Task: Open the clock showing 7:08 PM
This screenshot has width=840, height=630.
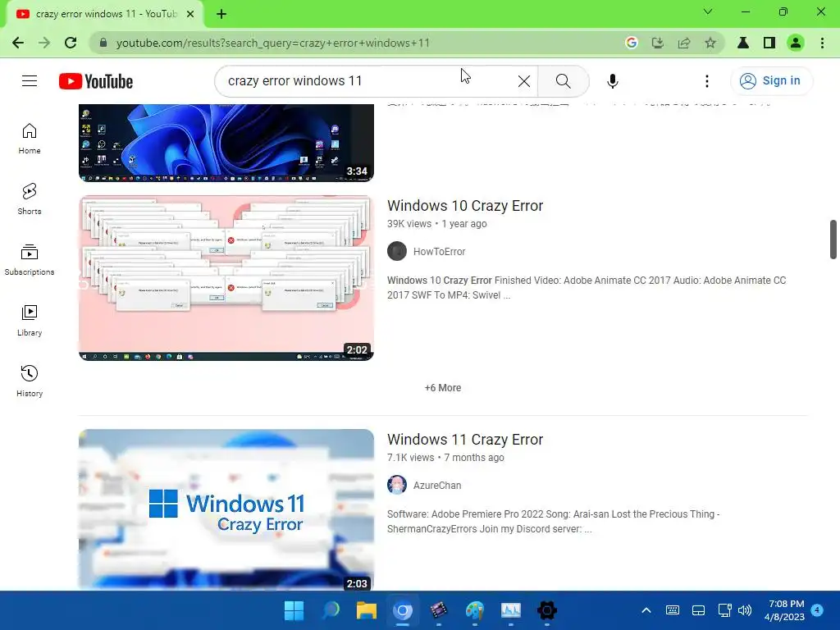Action: pos(785,610)
